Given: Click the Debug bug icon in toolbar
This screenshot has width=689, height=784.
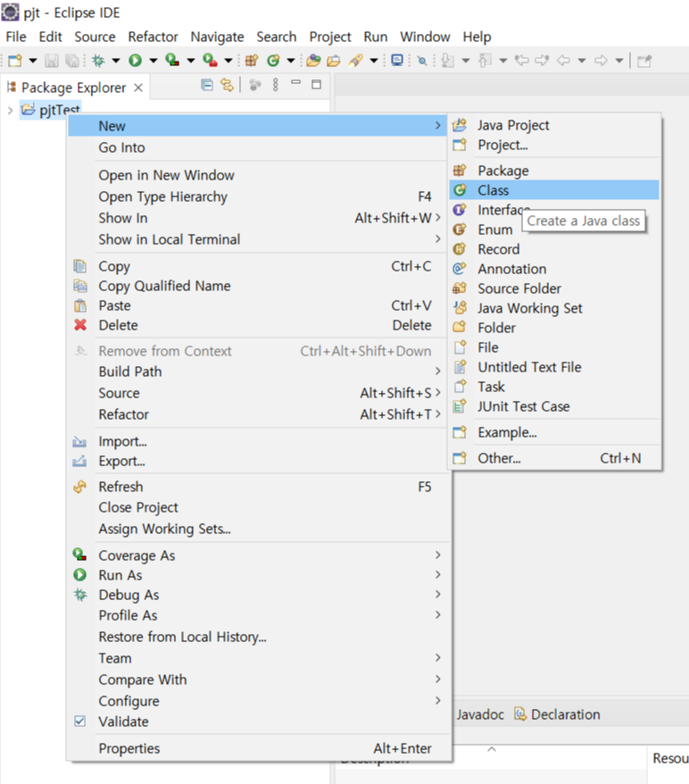Looking at the screenshot, I should coord(98,61).
